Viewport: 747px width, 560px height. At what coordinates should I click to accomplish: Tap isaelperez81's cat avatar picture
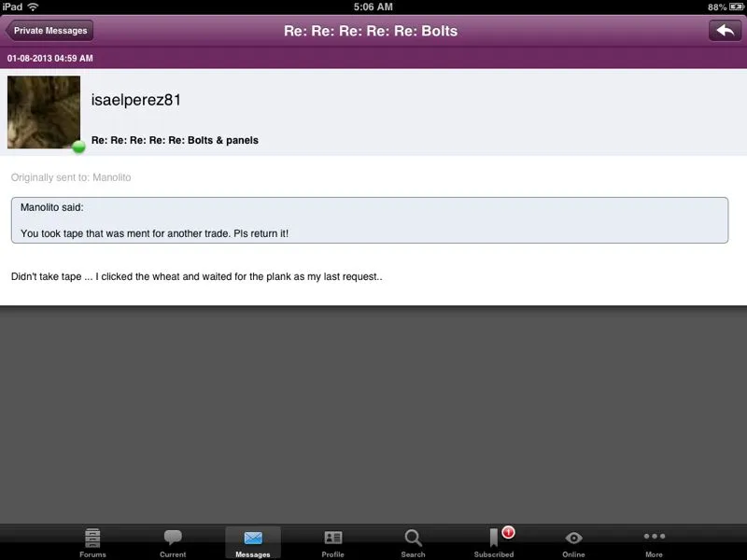[x=44, y=112]
